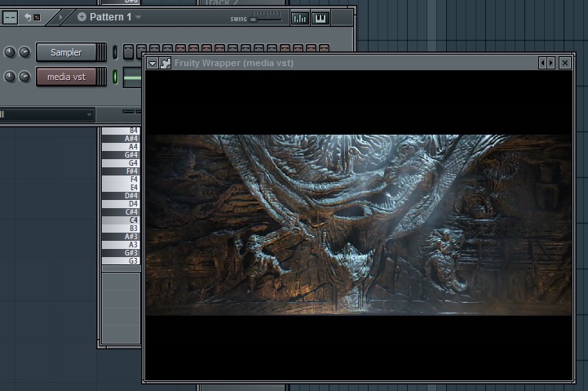Click the G#4 piano key
This screenshot has height=391, width=588.
tap(121, 155)
